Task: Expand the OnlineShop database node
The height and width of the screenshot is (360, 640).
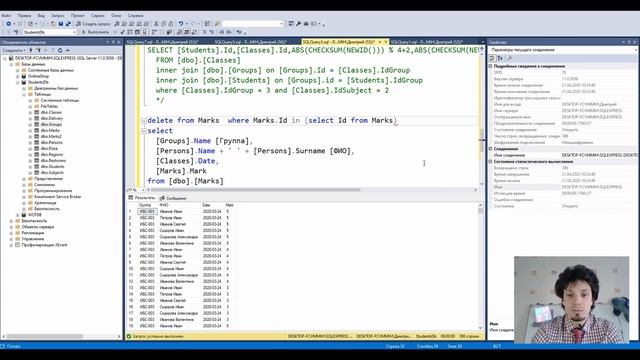Action: 18,76
